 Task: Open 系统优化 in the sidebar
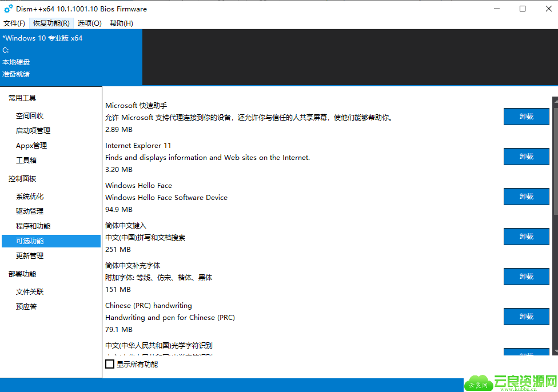click(x=30, y=197)
